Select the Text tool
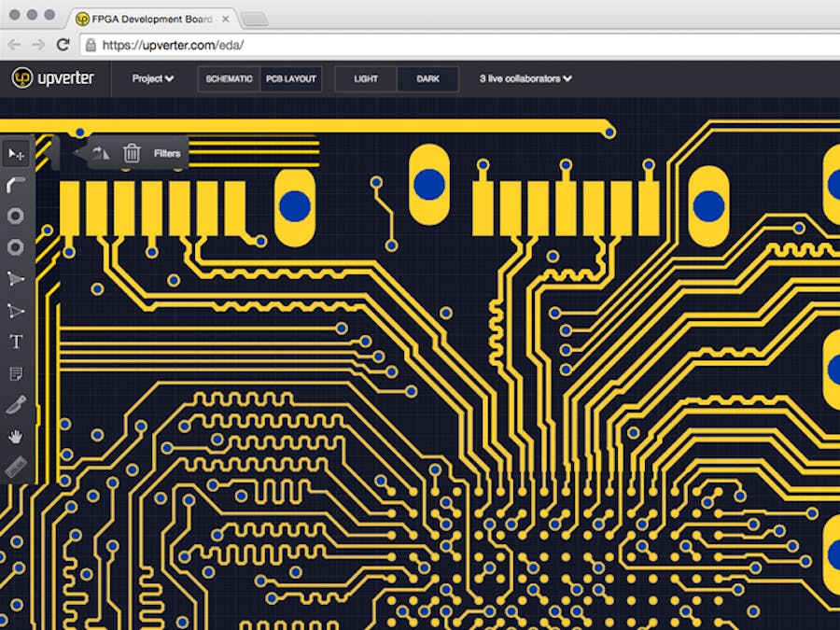This screenshot has height=630, width=840. [16, 342]
